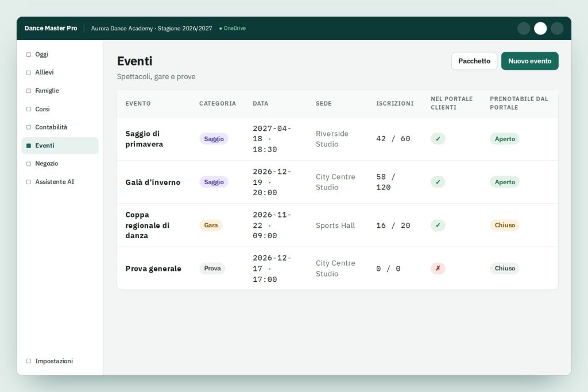Click Aurora Dance Academy season label
The width and height of the screenshot is (588, 392).
pyautogui.click(x=152, y=28)
